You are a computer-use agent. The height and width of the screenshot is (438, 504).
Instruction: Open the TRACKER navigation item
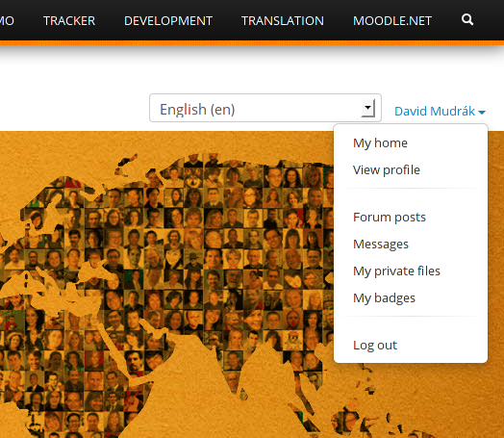pos(69,21)
